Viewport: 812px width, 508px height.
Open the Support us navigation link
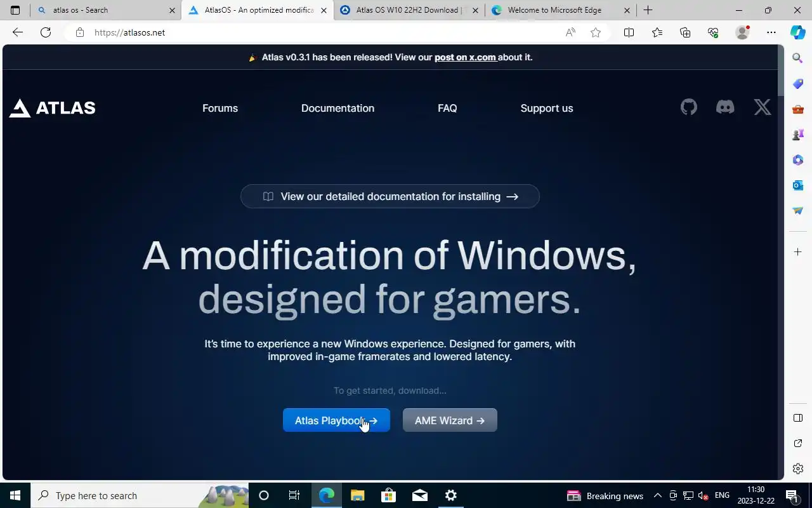tap(547, 108)
